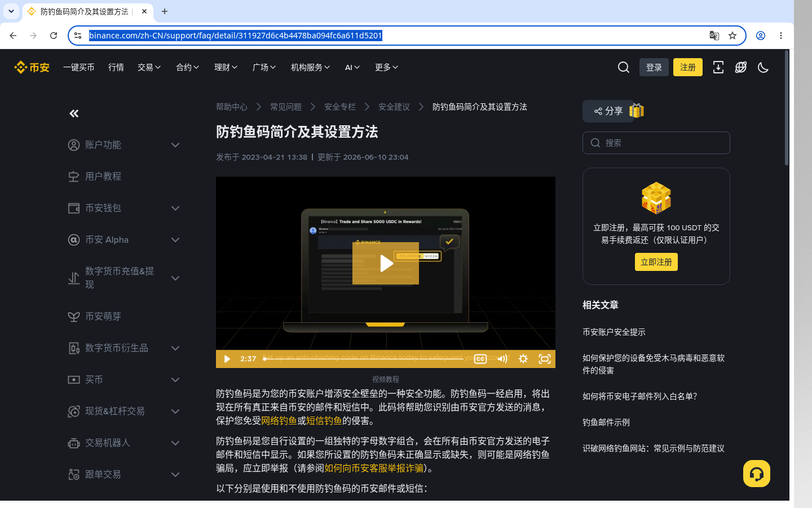
Task: Go to 安全专栏 breadcrumb
Action: coord(340,107)
